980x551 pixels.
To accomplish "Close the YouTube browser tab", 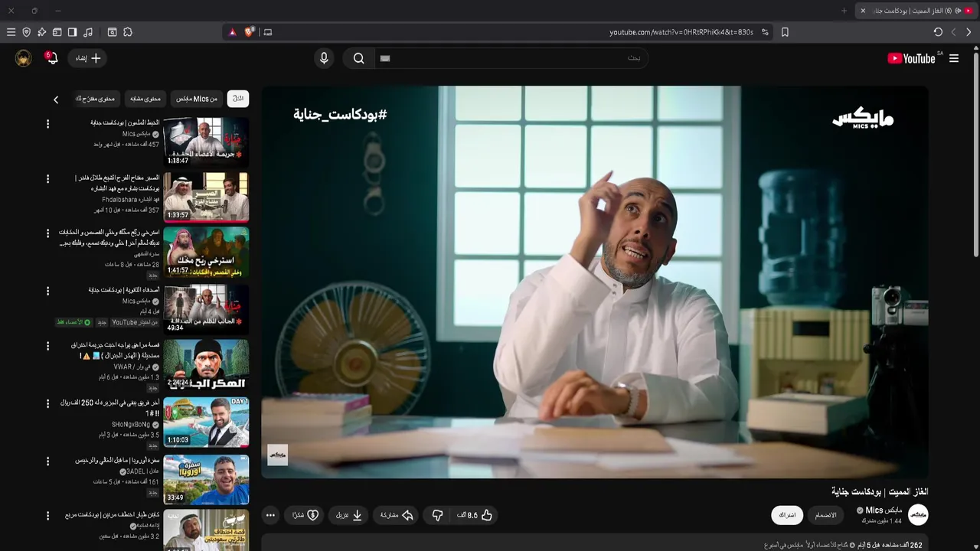I will (x=863, y=11).
